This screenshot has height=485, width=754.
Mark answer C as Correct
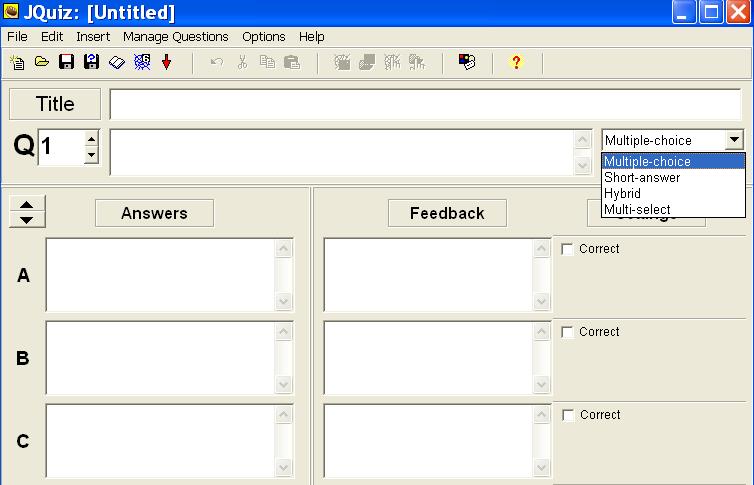pyautogui.click(x=568, y=415)
